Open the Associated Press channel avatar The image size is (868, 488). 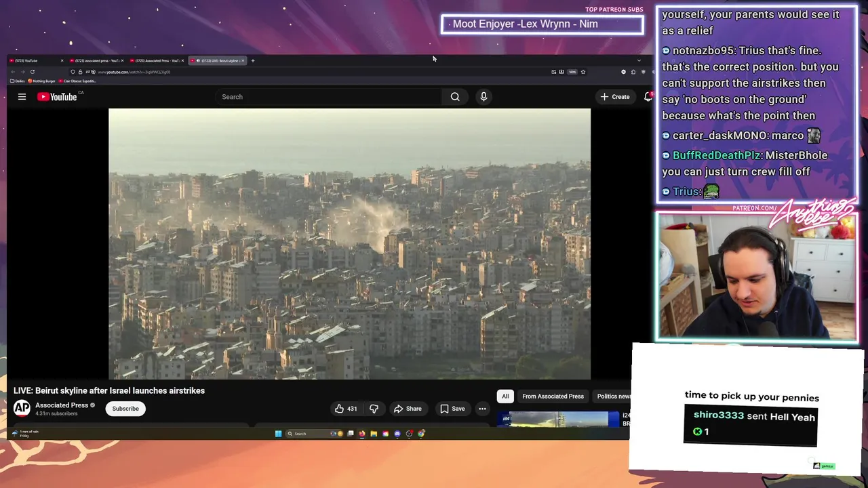tap(22, 408)
